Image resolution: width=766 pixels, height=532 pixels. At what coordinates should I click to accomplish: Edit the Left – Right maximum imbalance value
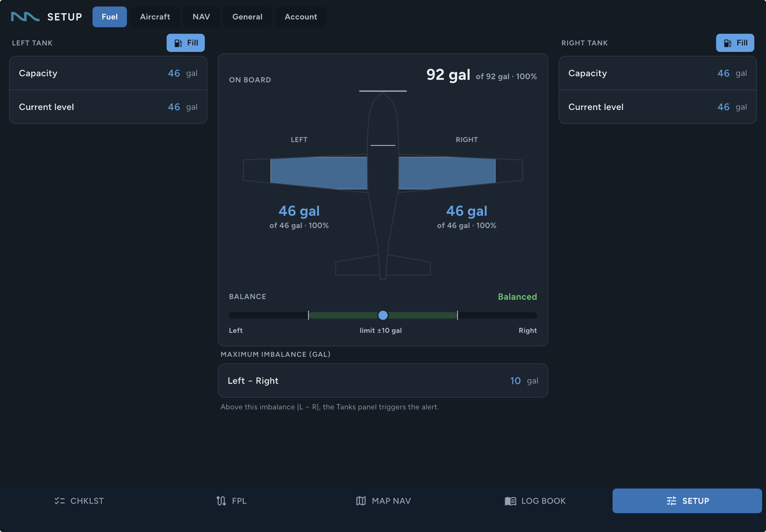(x=515, y=381)
